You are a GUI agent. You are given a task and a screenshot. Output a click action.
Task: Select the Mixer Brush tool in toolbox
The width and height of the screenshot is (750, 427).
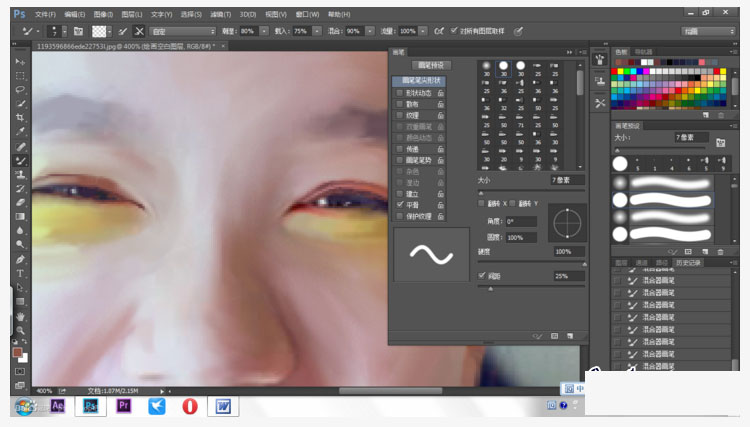point(20,161)
